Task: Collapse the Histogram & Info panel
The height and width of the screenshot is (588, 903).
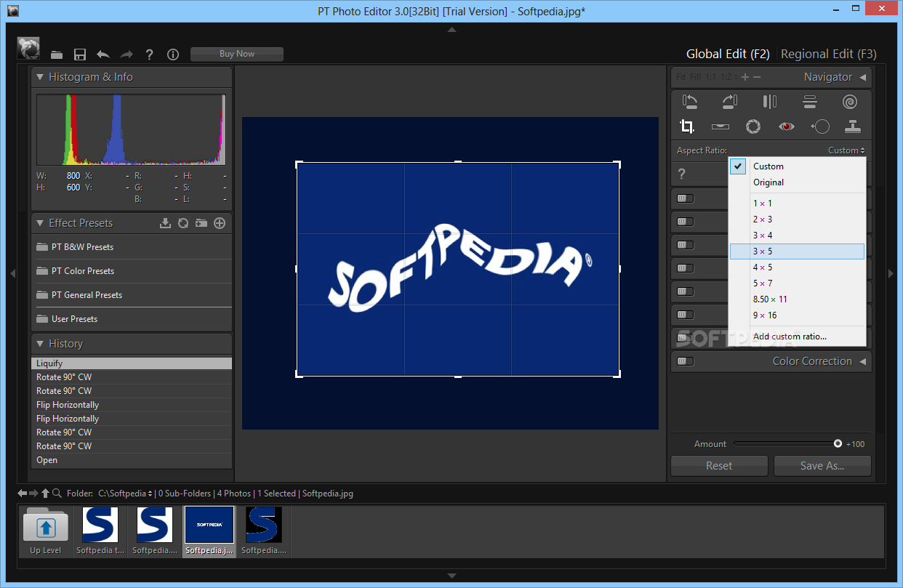Action: click(x=40, y=77)
